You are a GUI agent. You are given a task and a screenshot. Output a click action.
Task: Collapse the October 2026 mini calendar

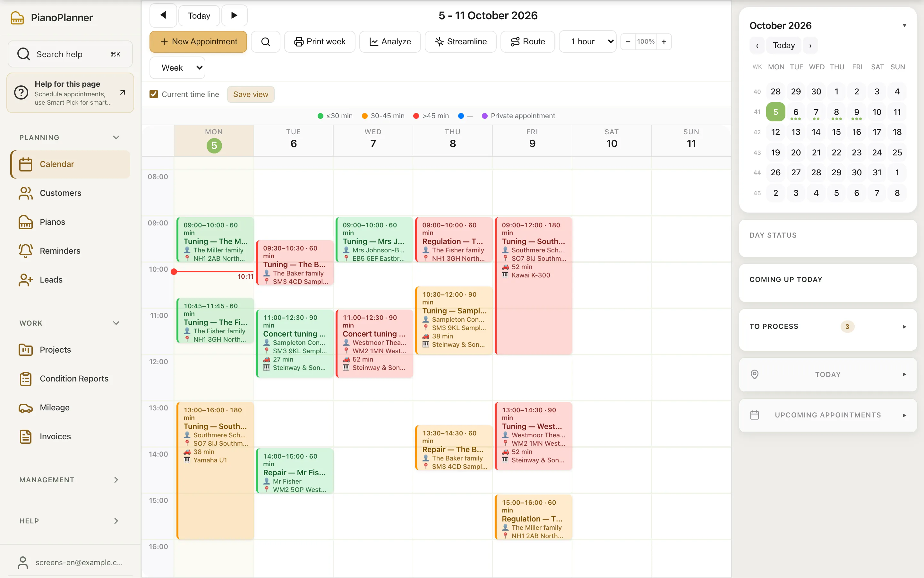904,26
